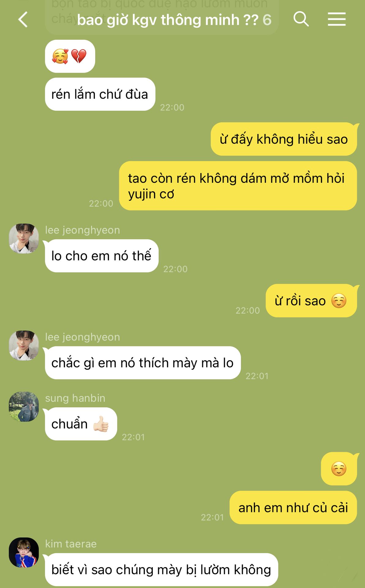The width and height of the screenshot is (365, 588).
Task: Tap the 'chuẩn' thumbs up message
Action: click(81, 424)
